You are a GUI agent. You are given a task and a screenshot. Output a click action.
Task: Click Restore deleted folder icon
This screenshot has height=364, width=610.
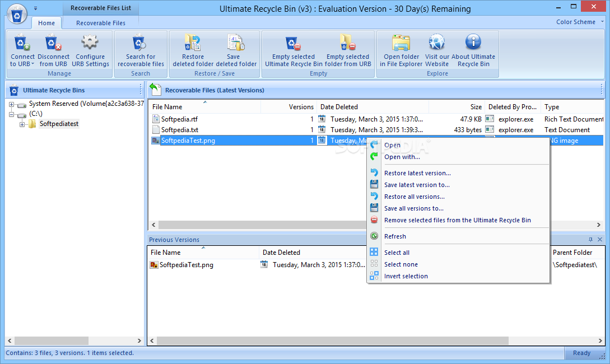point(193,43)
